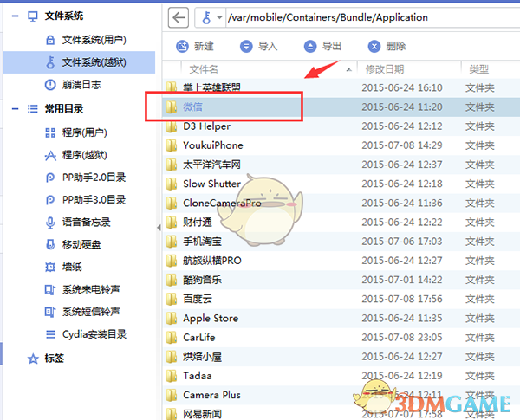Sort by 修改日期 column header
The width and height of the screenshot is (520, 420).
coord(384,69)
